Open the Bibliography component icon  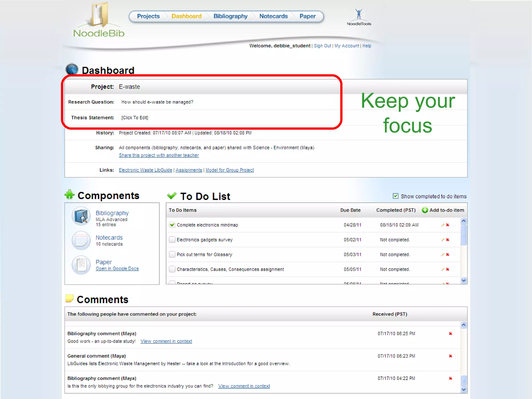tap(81, 216)
